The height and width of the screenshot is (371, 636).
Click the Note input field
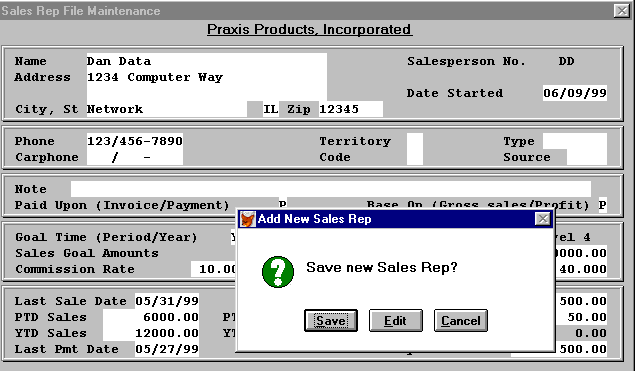331,189
